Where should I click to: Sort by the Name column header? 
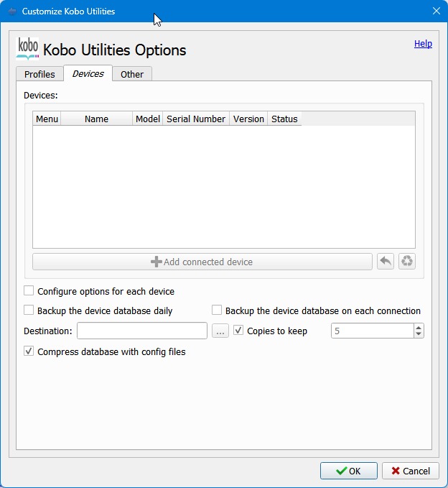97,119
